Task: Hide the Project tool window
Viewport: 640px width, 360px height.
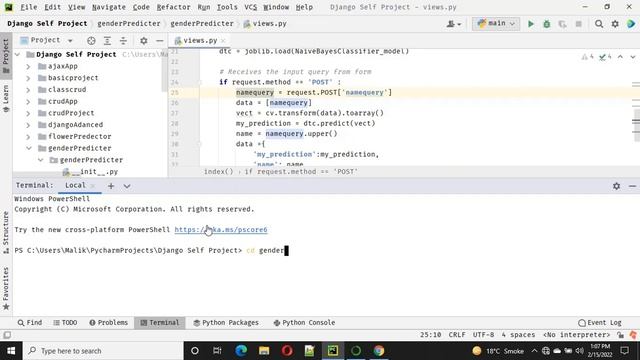Action: (x=160, y=40)
